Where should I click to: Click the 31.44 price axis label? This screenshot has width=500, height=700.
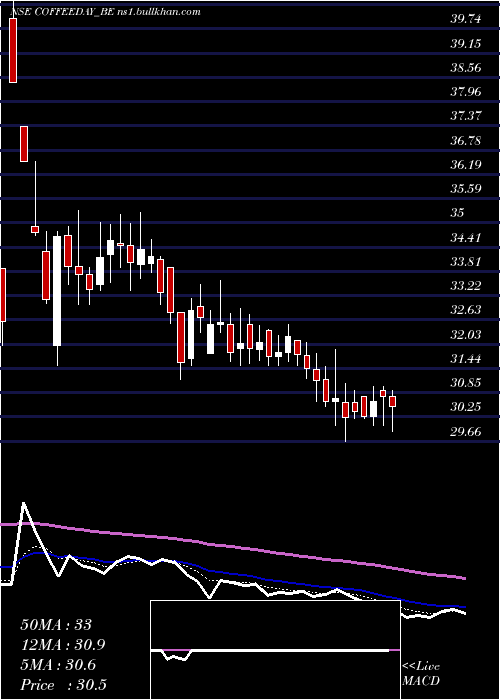click(466, 358)
